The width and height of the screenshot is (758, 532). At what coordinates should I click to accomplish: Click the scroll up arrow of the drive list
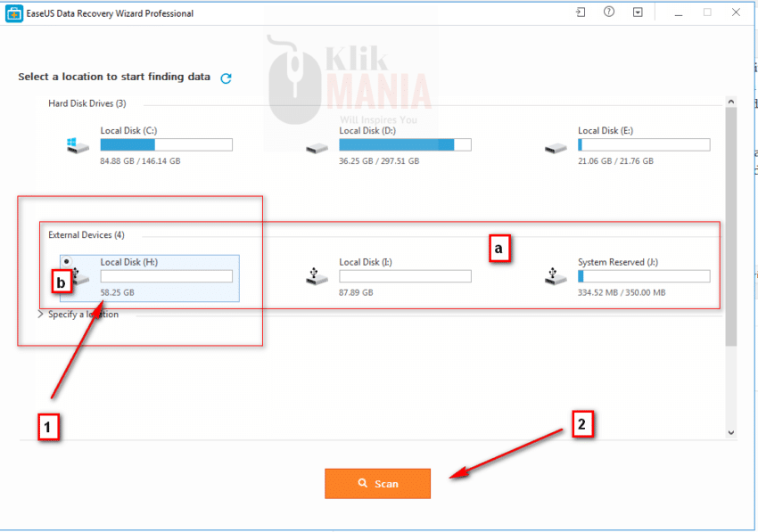[731, 102]
